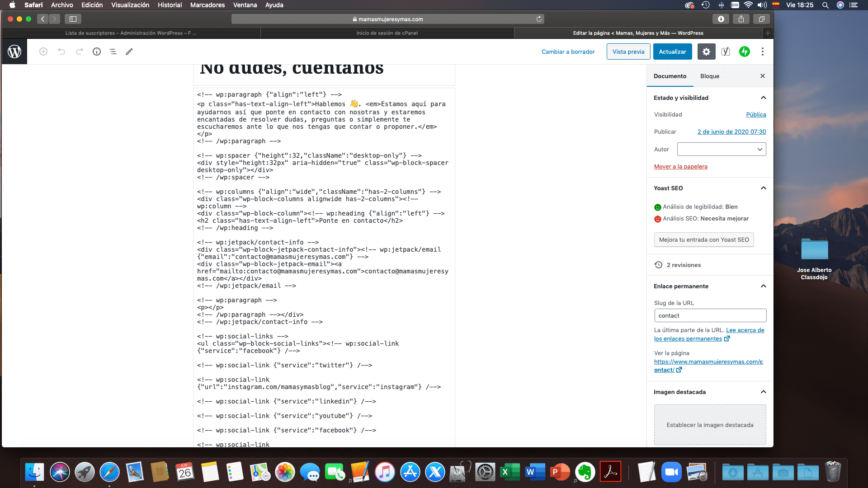Viewport: 868px width, 488px height.
Task: Open the Archivo menu
Action: [x=62, y=5]
